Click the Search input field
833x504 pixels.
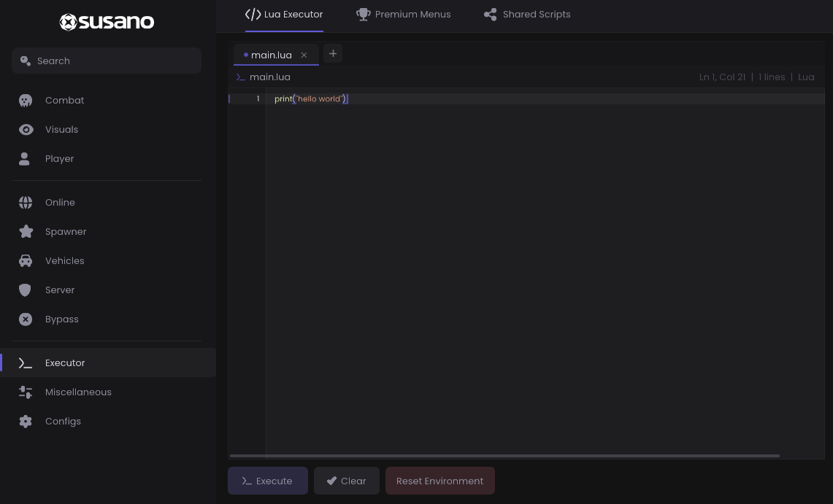(107, 61)
